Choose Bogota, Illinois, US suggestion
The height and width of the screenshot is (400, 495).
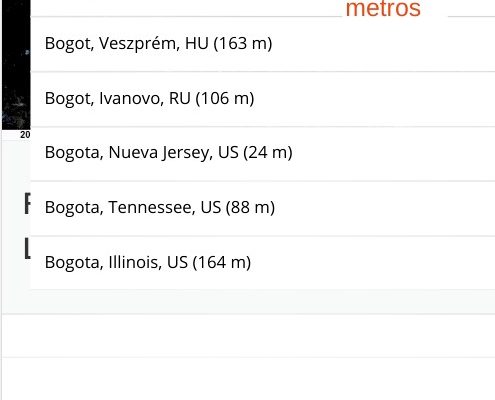(x=263, y=263)
